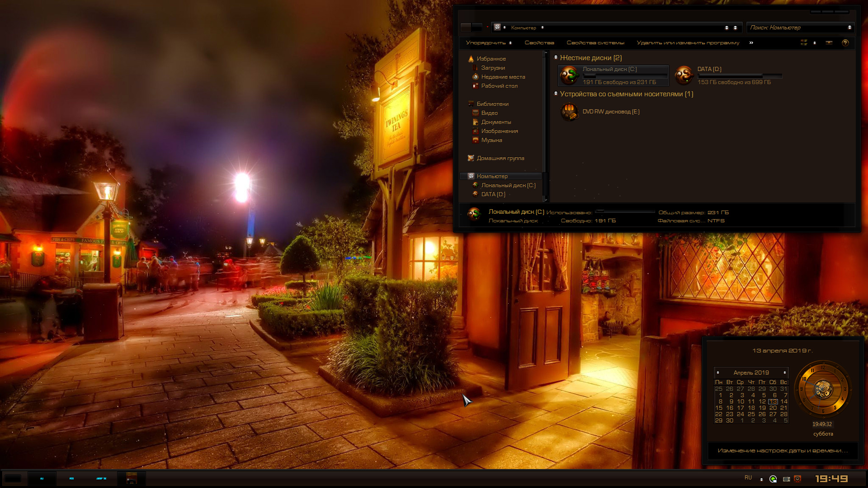The height and width of the screenshot is (488, 868).
Task: Open Локальный диск (C:) drive icon
Action: [570, 75]
